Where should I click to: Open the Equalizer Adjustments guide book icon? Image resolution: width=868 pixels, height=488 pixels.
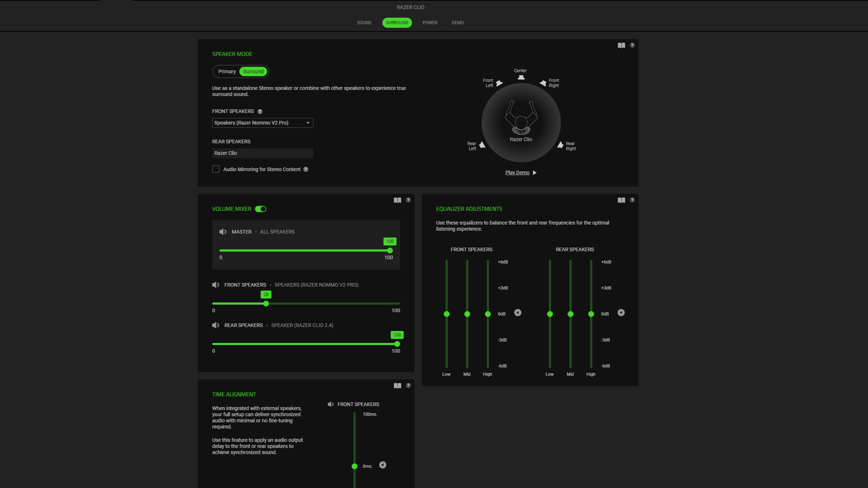pos(621,200)
